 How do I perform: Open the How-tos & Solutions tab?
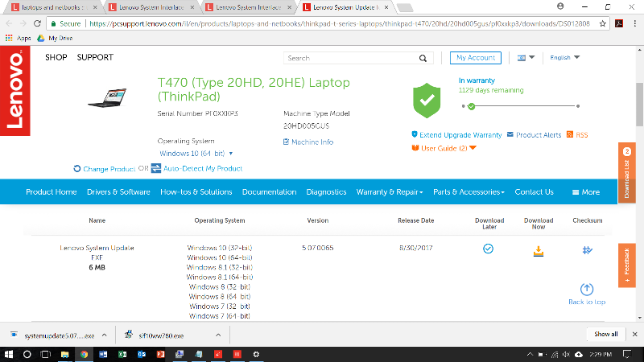pyautogui.click(x=196, y=192)
